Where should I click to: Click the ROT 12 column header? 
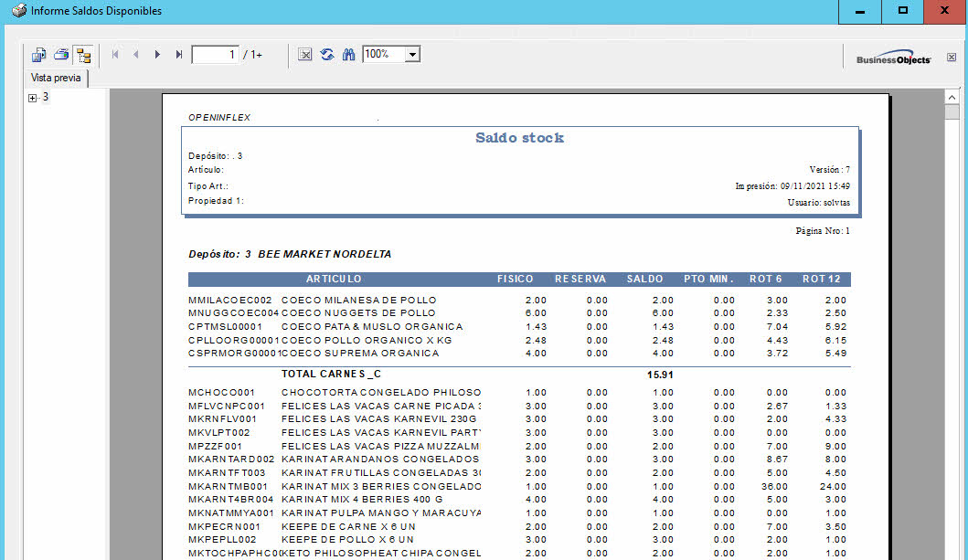(x=821, y=280)
